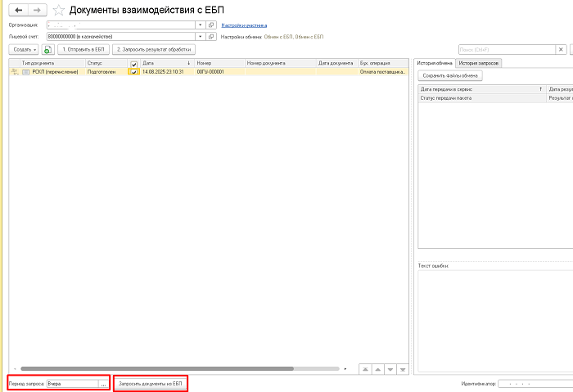The image size is (573, 392).
Task: Click the forward navigation arrow
Action: 36,10
